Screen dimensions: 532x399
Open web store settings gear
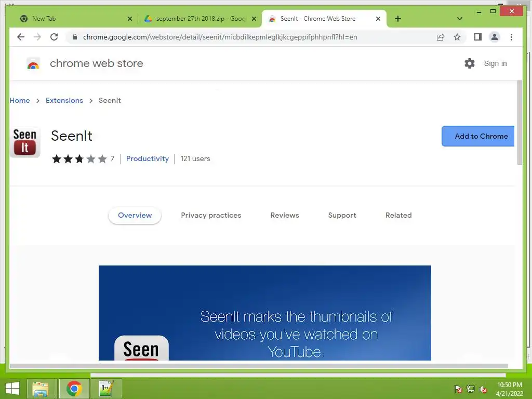point(470,63)
